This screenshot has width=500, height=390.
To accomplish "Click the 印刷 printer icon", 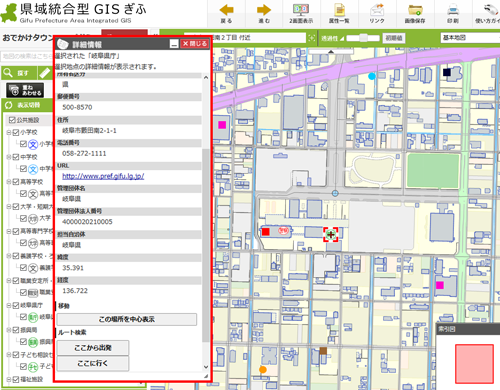I will tap(453, 10).
